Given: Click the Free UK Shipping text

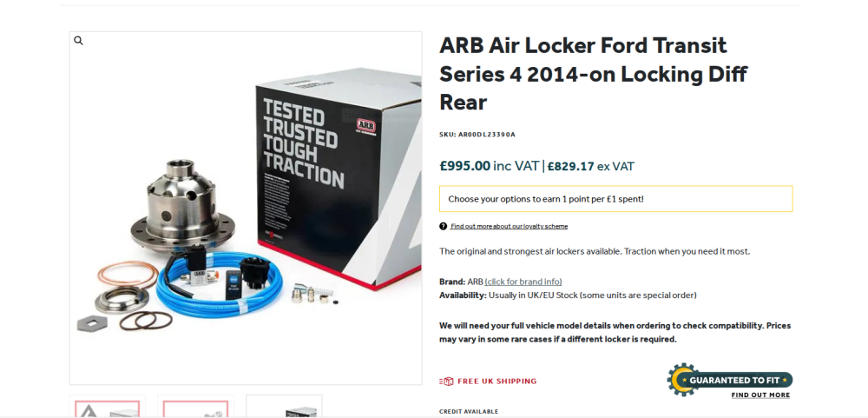Looking at the screenshot, I should (x=496, y=382).
